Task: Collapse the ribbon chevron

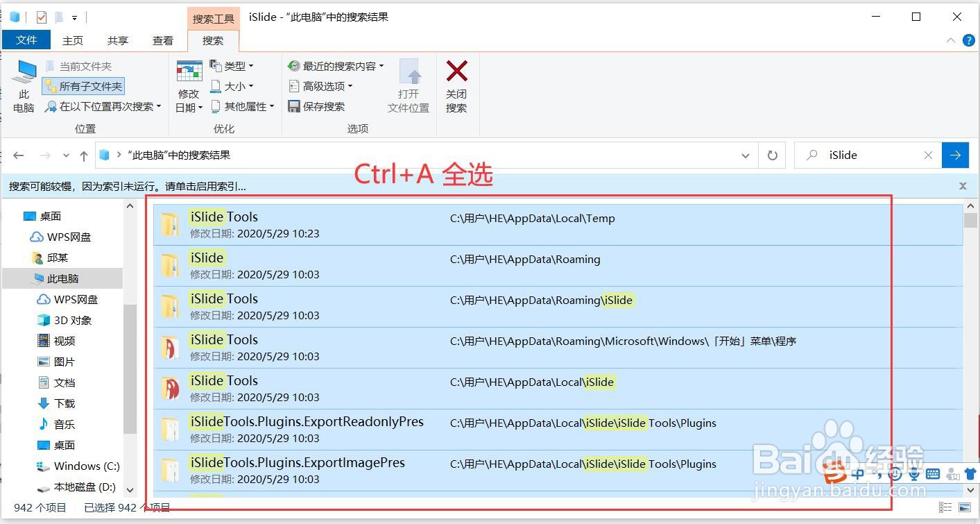Action: point(951,41)
